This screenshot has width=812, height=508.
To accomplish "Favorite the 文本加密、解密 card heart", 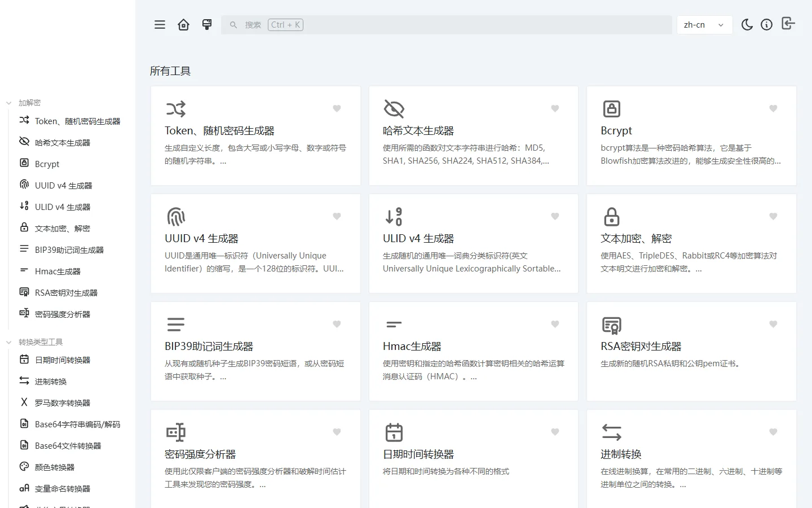I will coord(773,216).
